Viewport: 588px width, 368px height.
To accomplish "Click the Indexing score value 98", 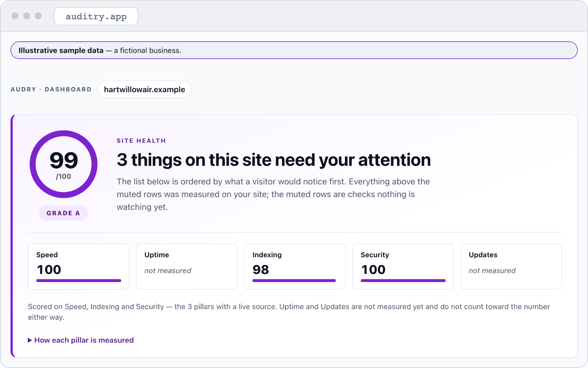I will [261, 270].
